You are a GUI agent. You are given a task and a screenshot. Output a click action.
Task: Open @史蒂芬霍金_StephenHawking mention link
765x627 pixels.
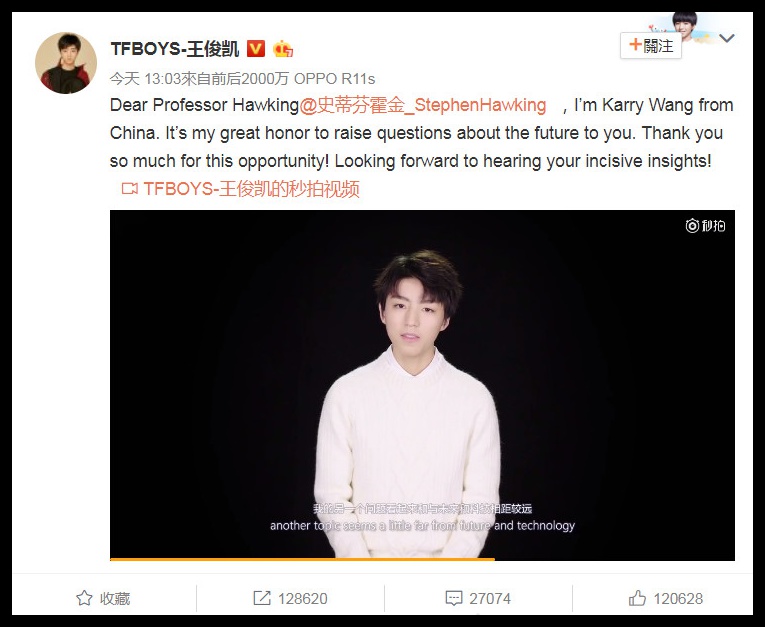[x=423, y=105]
